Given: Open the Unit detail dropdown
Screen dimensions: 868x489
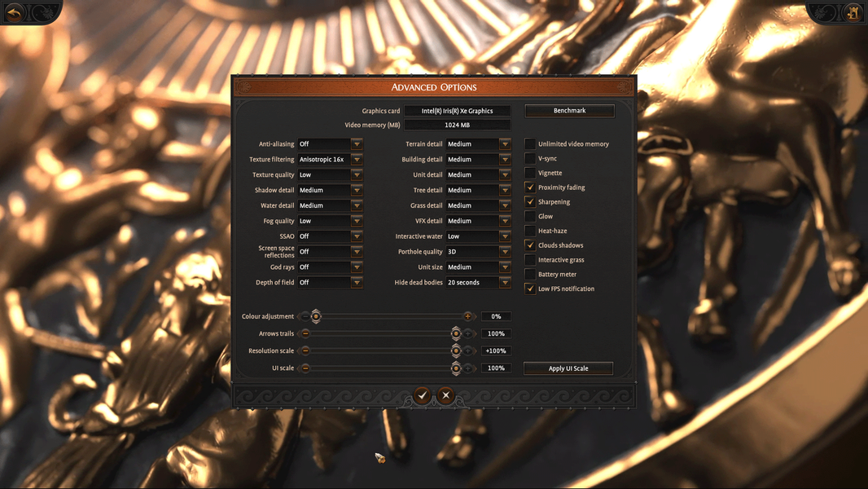Looking at the screenshot, I should [478, 174].
